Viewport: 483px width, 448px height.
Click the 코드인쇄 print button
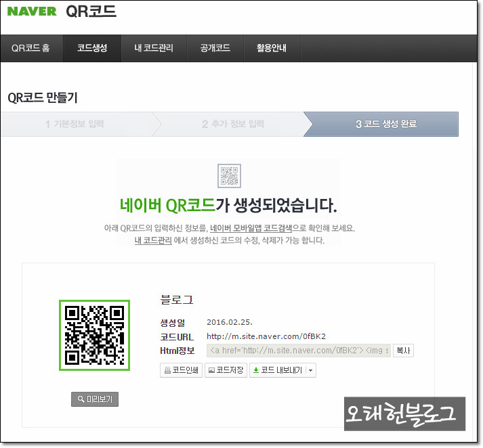point(181,370)
